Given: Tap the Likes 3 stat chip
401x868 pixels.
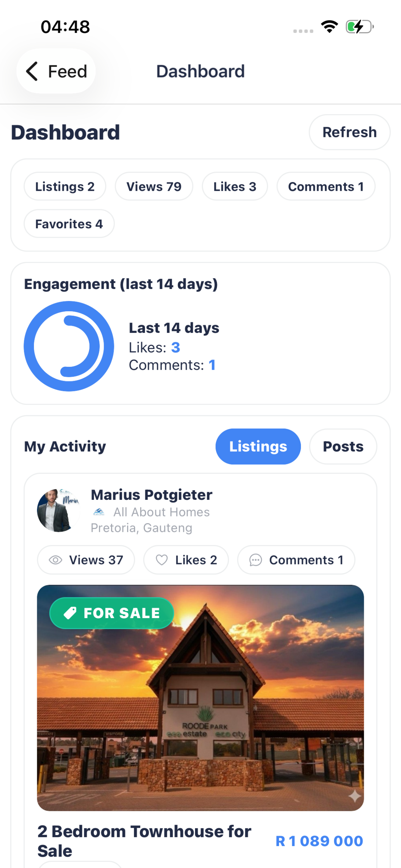Looking at the screenshot, I should pos(235,186).
